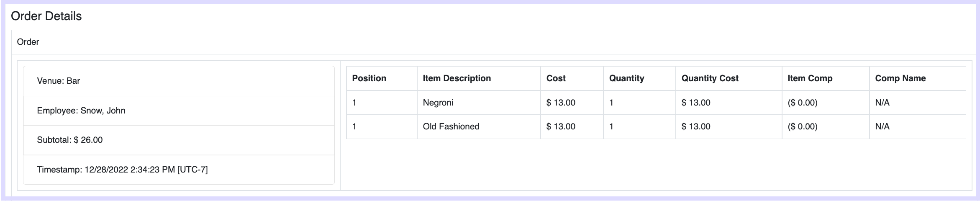This screenshot has height=201, width=980.
Task: Click the Item Comp column header
Action: pos(826,78)
